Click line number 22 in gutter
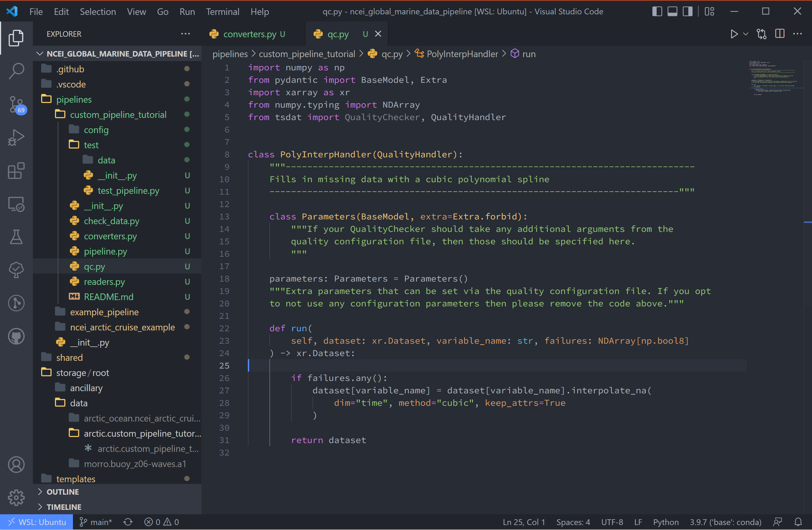The height and width of the screenshot is (530, 812). [224, 328]
